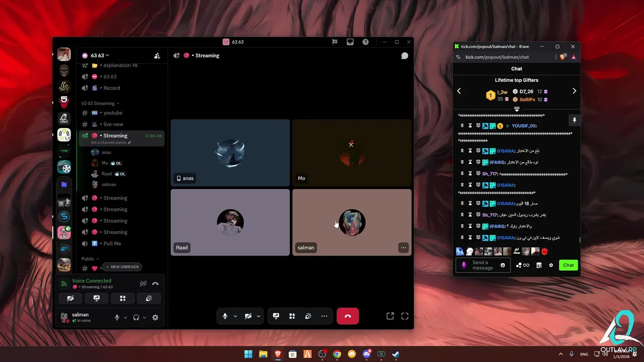
Task: Collapse the 63 63 Streaming category
Action: pos(101,103)
